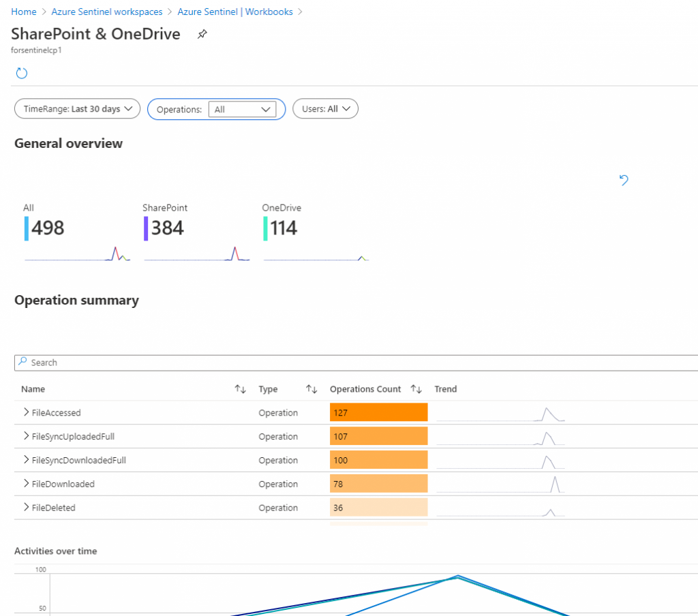Click the Name column header

point(33,389)
